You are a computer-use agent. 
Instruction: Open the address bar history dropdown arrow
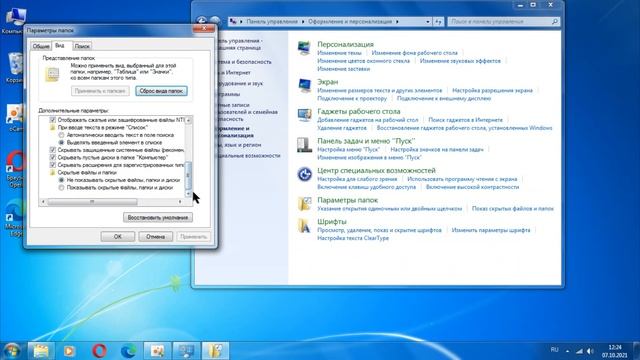428,22
